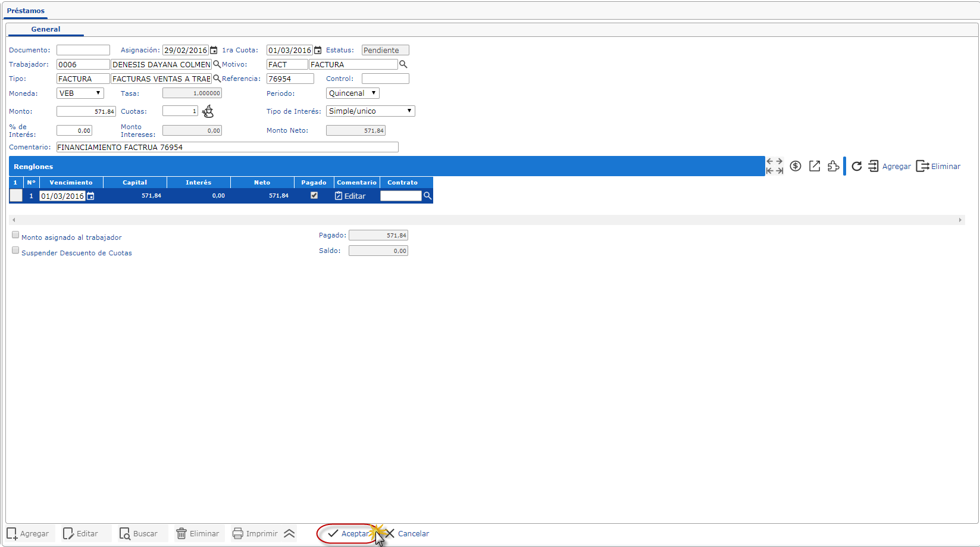Click the Aceptar button
Viewport: 980px width, 547px height.
[x=349, y=534]
